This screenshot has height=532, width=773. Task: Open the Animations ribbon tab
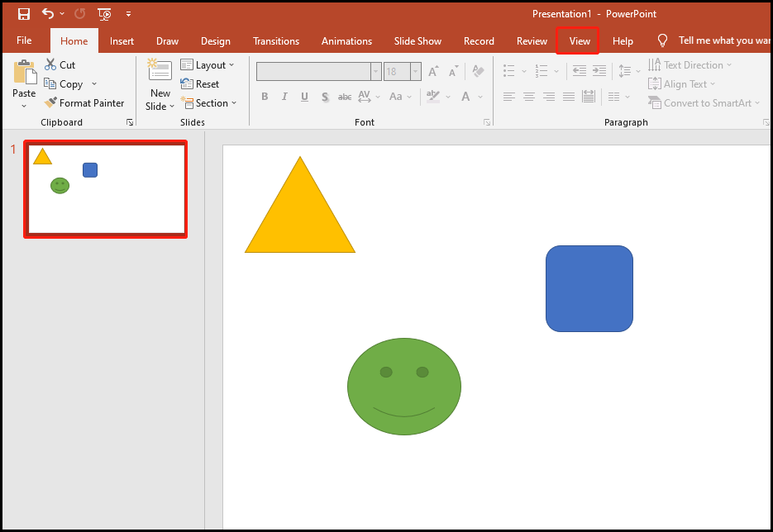coord(346,40)
